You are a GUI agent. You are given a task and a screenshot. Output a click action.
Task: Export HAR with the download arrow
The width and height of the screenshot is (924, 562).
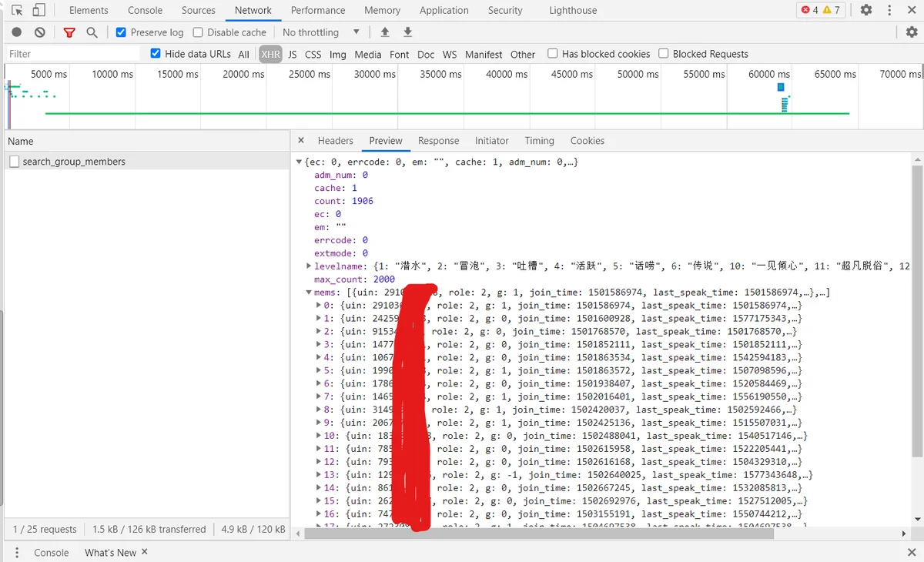click(408, 32)
